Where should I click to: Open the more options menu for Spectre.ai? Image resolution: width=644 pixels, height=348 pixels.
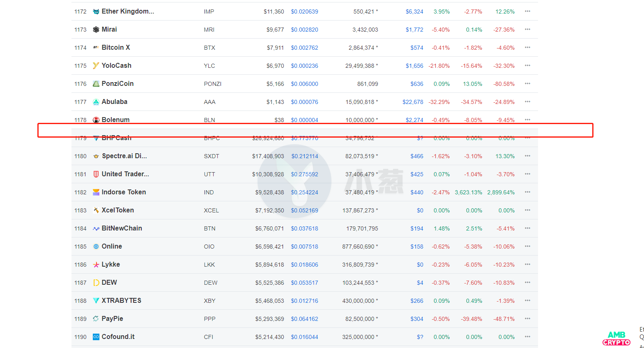point(528,156)
